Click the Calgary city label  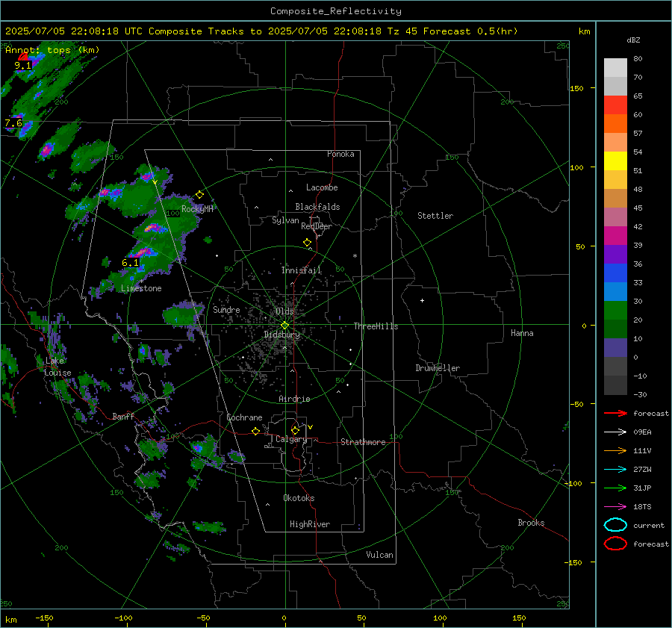coord(291,439)
